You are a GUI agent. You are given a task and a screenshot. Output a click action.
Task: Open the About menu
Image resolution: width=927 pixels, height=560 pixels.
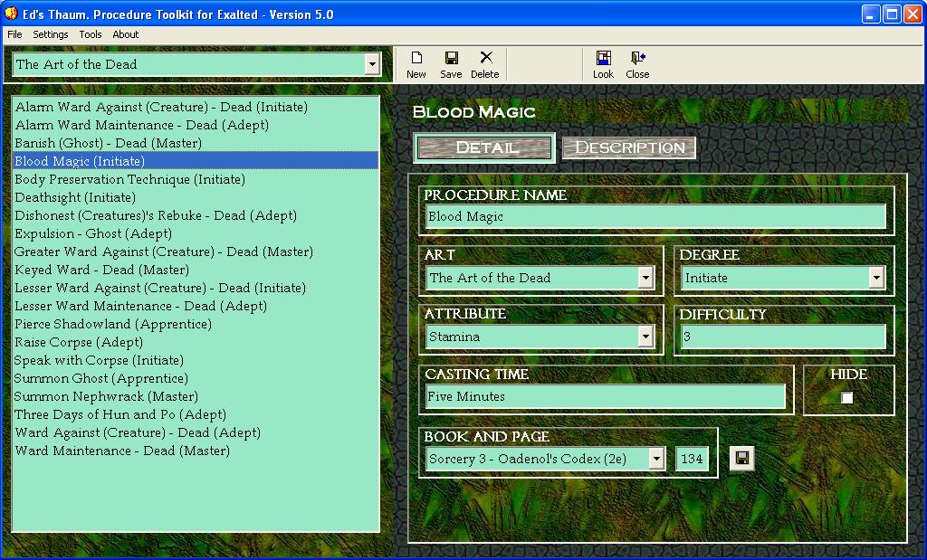point(125,34)
